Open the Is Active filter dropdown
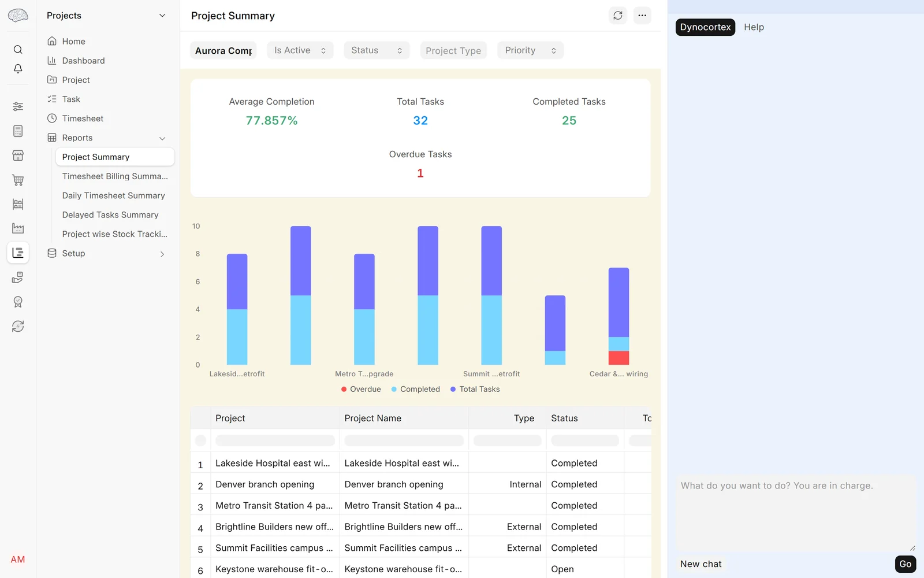The width and height of the screenshot is (924, 578). pos(300,50)
